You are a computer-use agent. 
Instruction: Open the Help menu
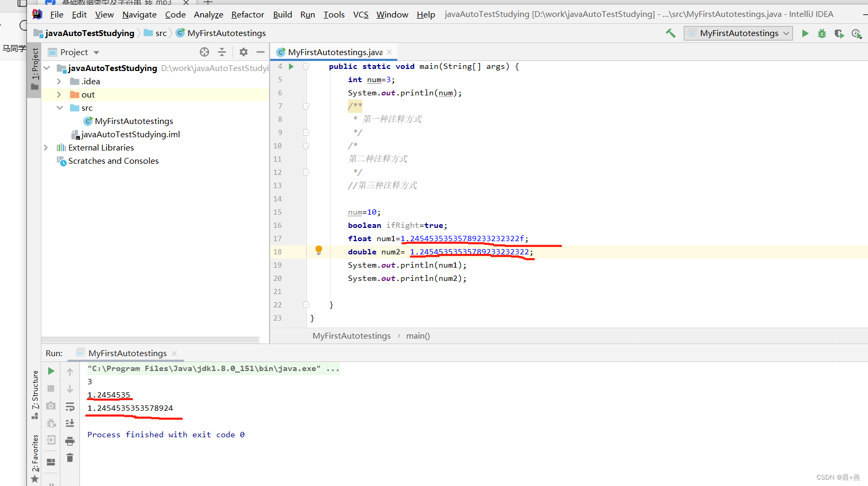[426, 15]
